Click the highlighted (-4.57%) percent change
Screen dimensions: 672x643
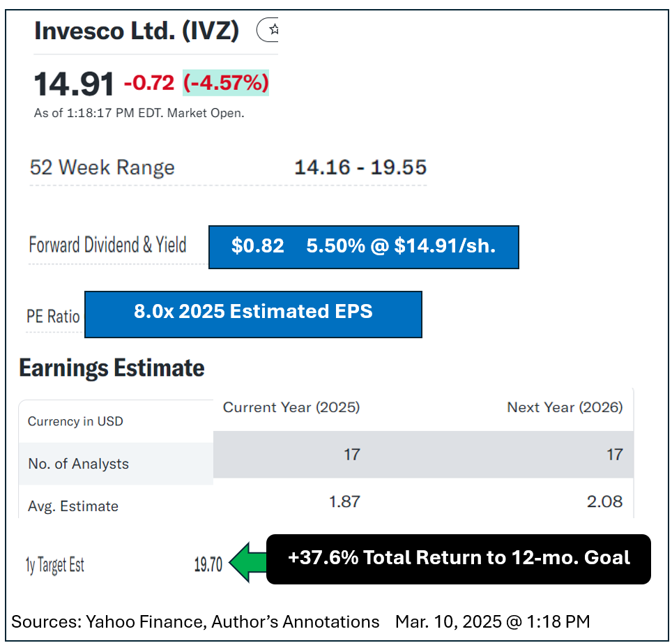click(x=226, y=83)
